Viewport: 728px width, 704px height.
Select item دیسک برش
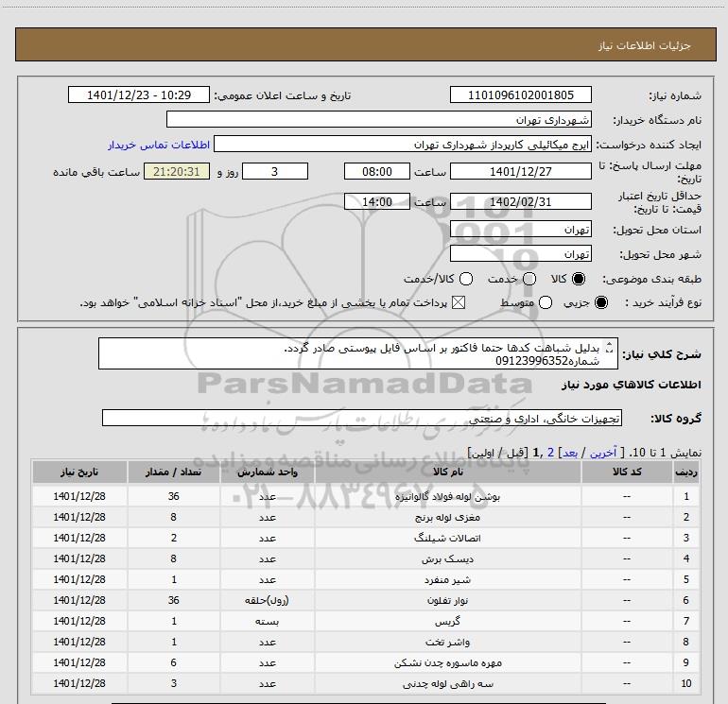tap(447, 559)
